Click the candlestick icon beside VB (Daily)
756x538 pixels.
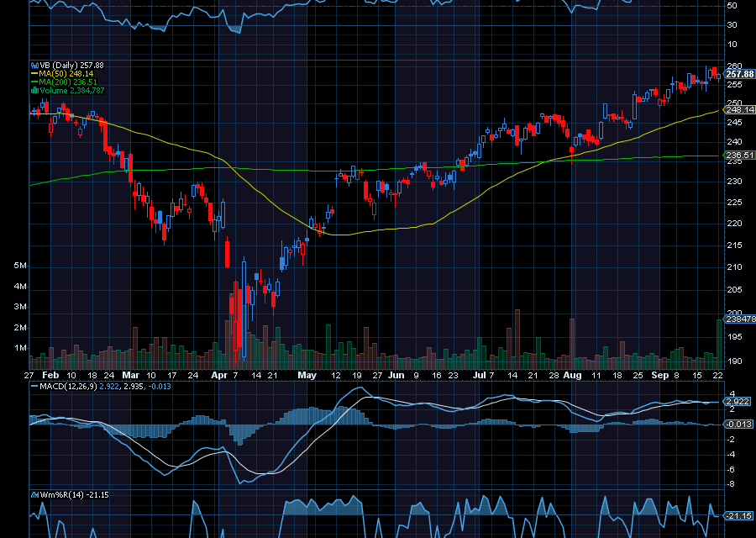click(x=34, y=65)
